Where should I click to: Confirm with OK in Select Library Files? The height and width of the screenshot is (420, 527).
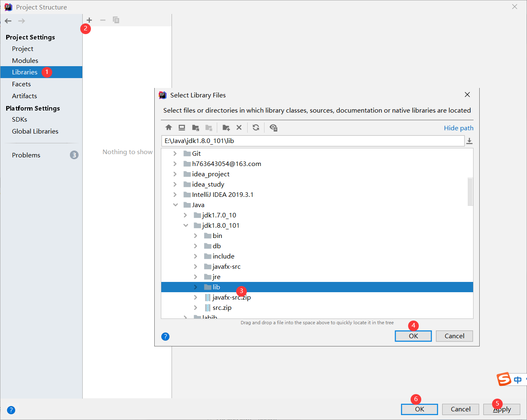[413, 336]
